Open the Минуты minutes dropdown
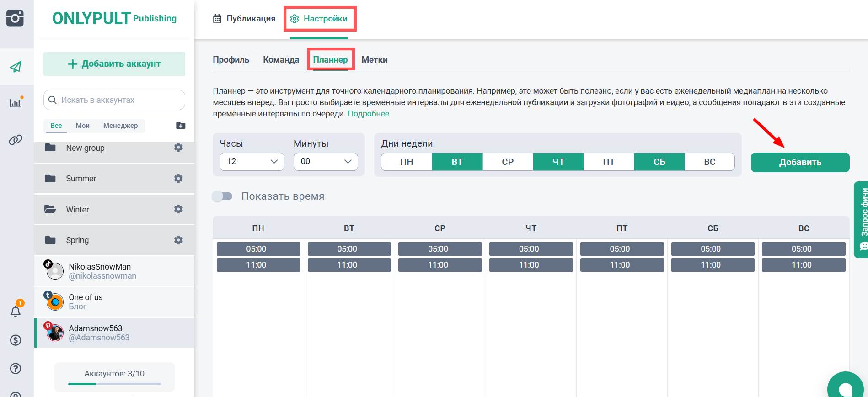The image size is (868, 397). (326, 161)
